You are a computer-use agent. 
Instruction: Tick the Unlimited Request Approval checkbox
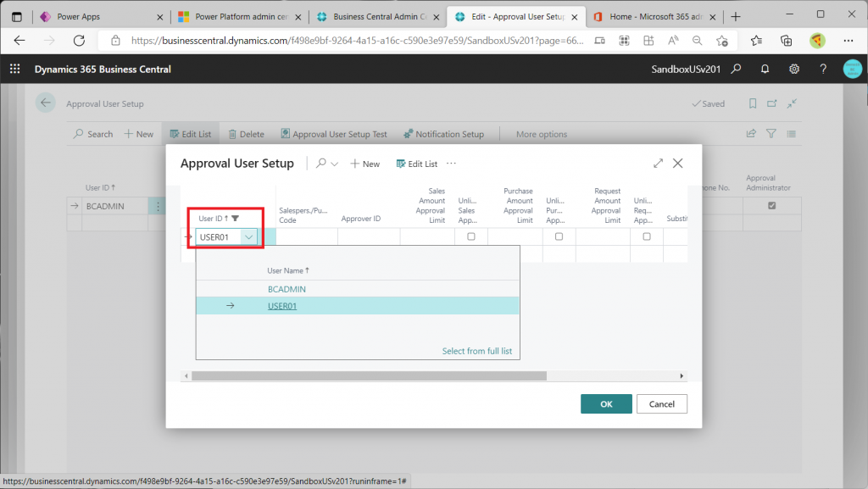[x=647, y=236]
